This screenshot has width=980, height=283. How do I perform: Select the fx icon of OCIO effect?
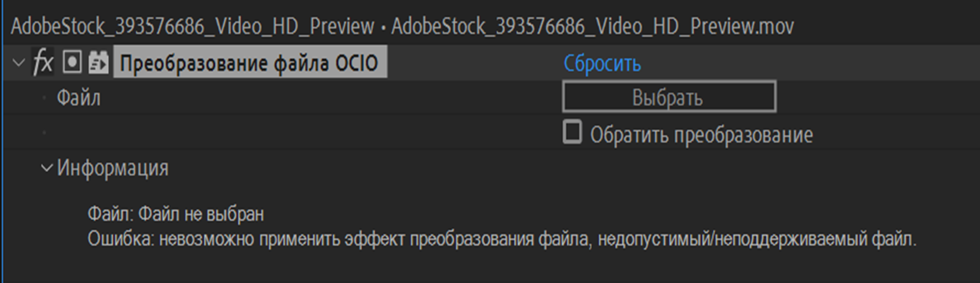pyautogui.click(x=43, y=61)
